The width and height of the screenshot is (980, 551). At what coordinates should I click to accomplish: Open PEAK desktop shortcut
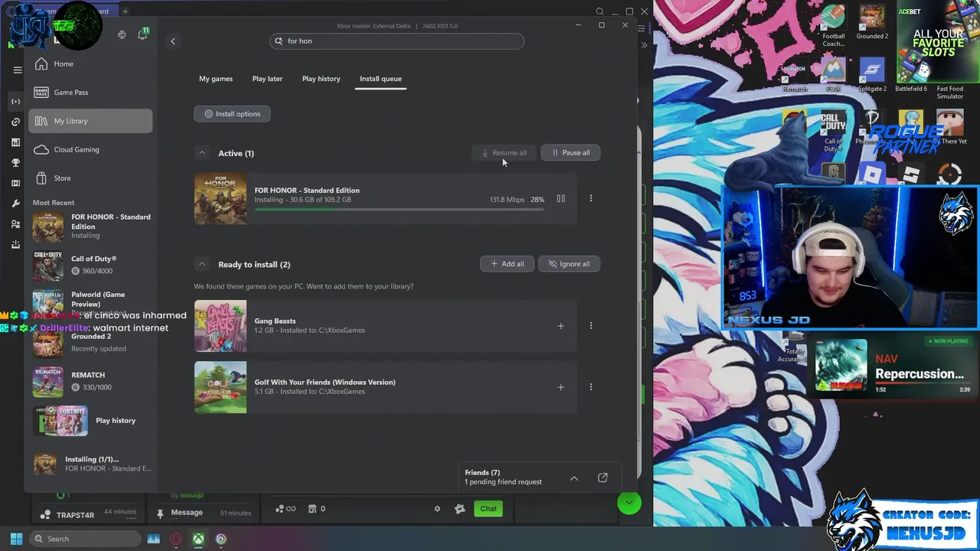834,74
